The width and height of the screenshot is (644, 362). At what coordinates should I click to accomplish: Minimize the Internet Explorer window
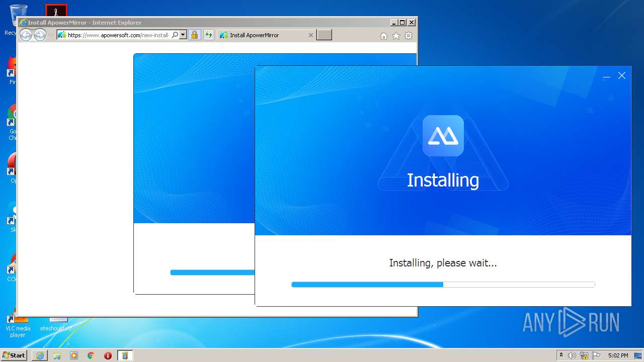(394, 23)
